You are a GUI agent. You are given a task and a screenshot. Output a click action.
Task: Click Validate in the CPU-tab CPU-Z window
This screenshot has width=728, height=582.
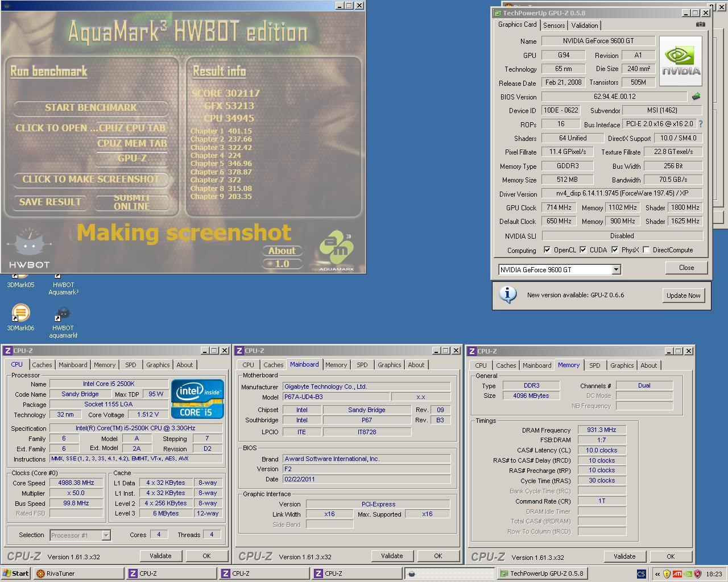click(x=160, y=556)
